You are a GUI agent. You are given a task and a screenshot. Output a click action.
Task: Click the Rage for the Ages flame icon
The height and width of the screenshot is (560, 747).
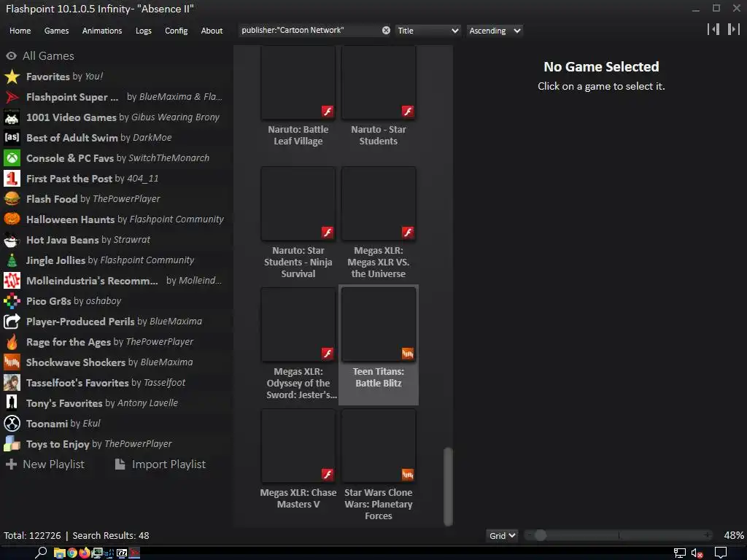(12, 342)
